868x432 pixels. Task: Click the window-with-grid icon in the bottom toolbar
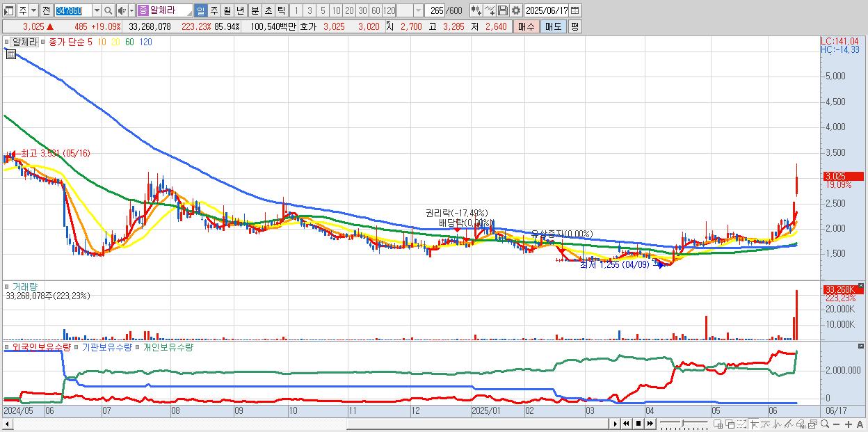pos(718,424)
